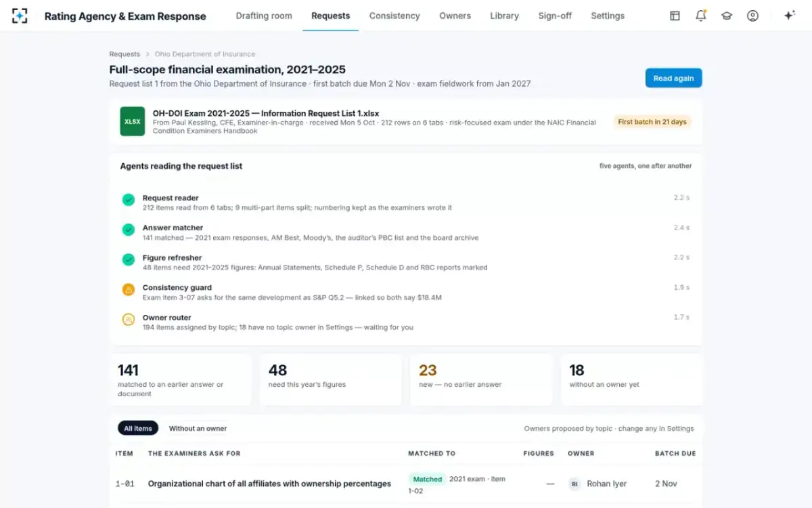This screenshot has height=508, width=812.
Task: Click the Request reader check icon
Action: pos(128,200)
